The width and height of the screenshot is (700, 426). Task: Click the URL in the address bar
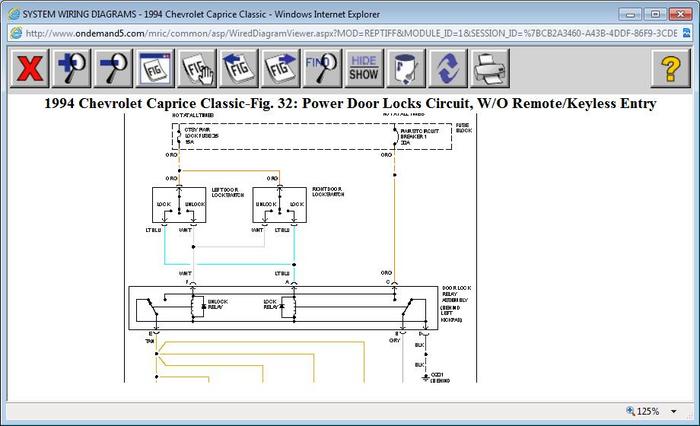coord(351,33)
